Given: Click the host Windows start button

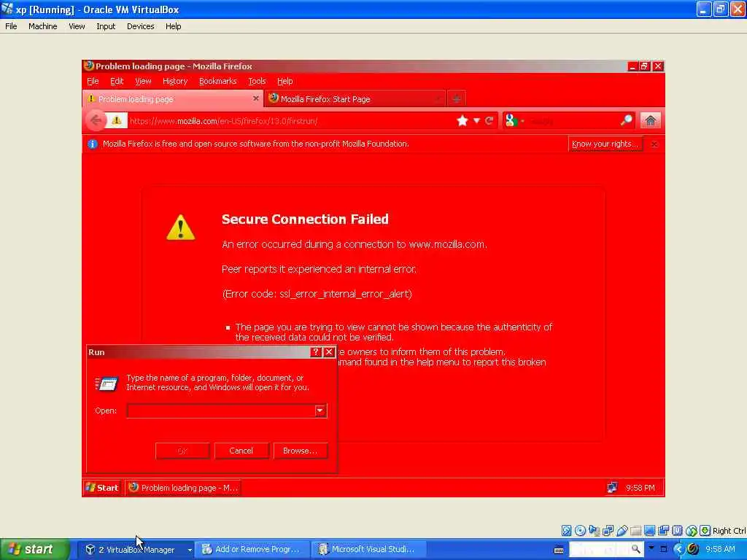Looking at the screenshot, I should (x=35, y=549).
